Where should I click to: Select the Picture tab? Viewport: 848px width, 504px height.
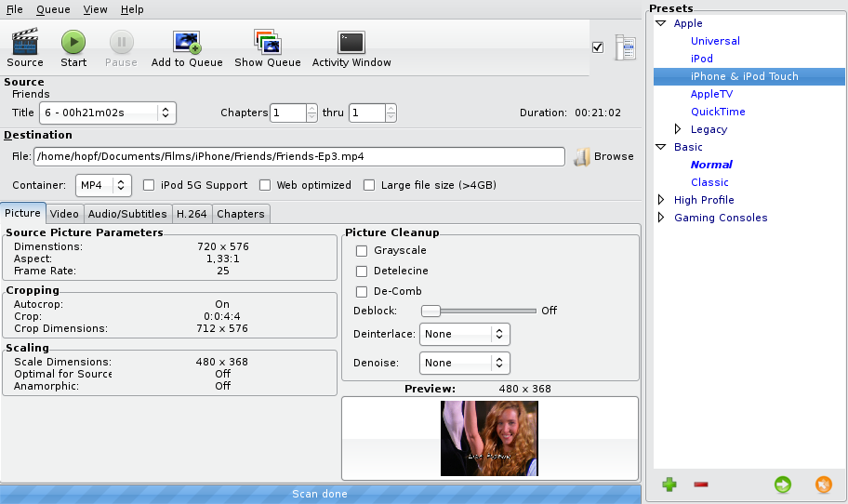pyautogui.click(x=22, y=213)
